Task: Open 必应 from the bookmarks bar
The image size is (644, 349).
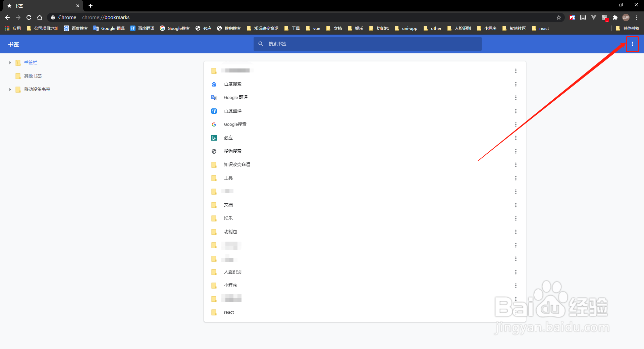Action: click(x=204, y=29)
